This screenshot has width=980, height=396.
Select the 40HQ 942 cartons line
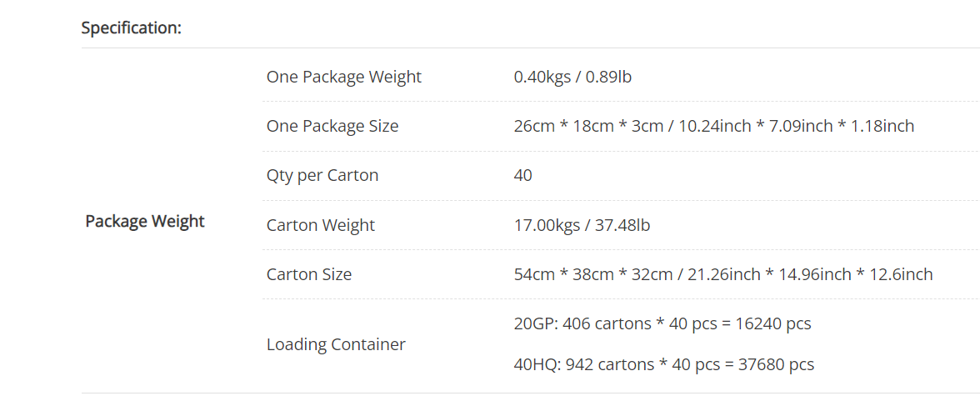pos(663,364)
